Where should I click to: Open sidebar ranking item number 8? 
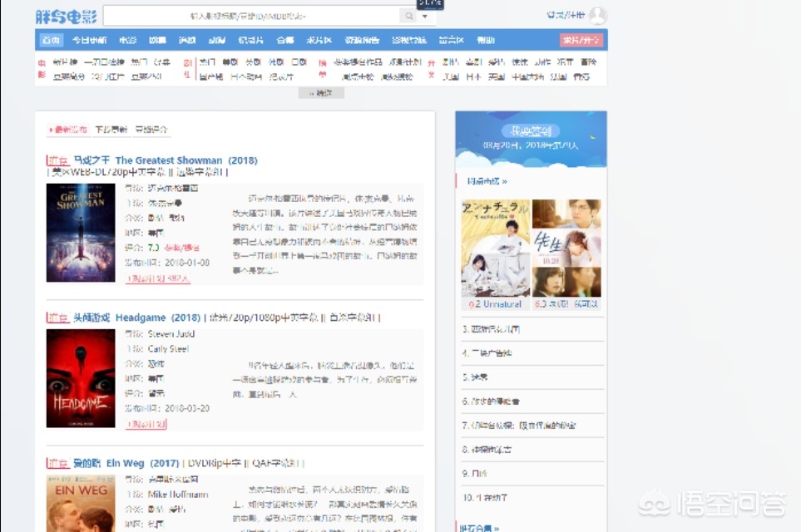pos(487,450)
